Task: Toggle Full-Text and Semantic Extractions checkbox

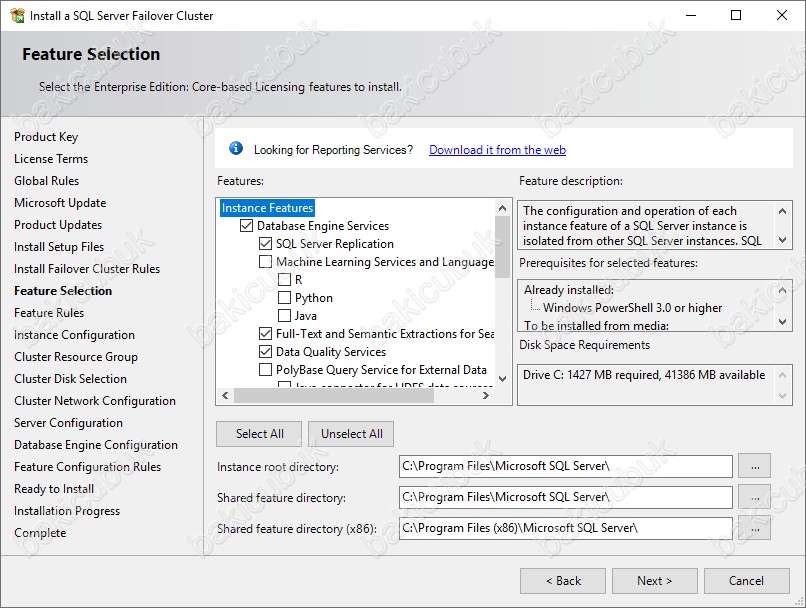Action: pos(265,334)
